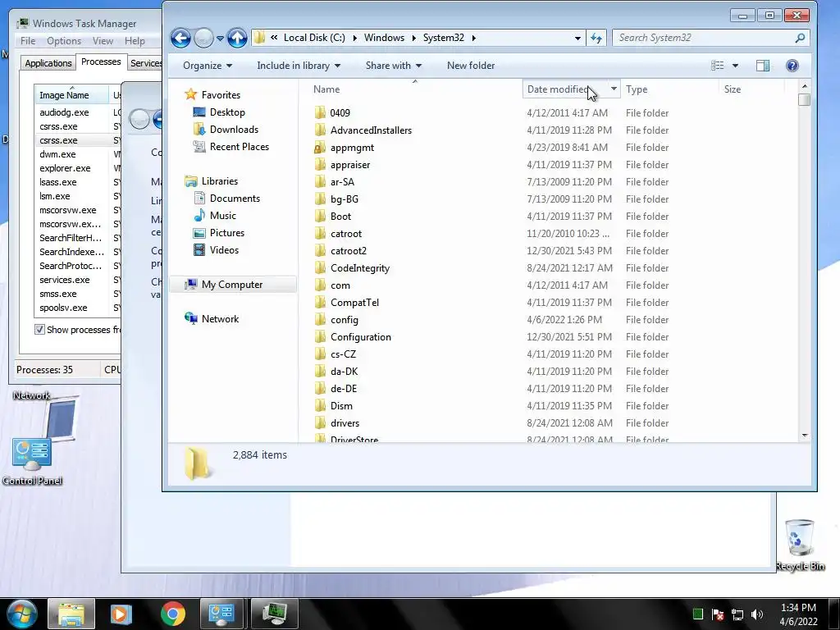Open Downloads in Favorites

(234, 129)
